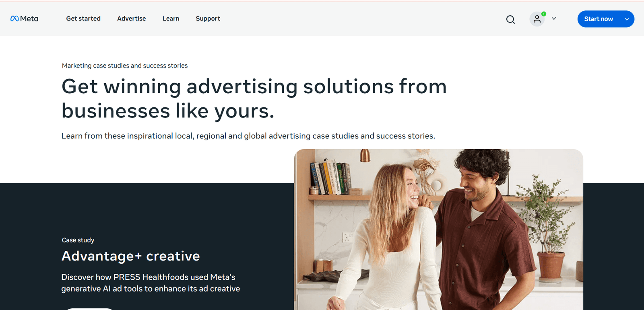Open the Get started menu
644x310 pixels.
tap(83, 18)
